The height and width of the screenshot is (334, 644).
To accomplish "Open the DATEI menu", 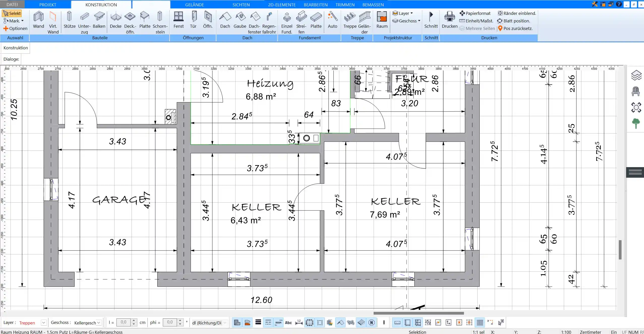I will (x=12, y=5).
